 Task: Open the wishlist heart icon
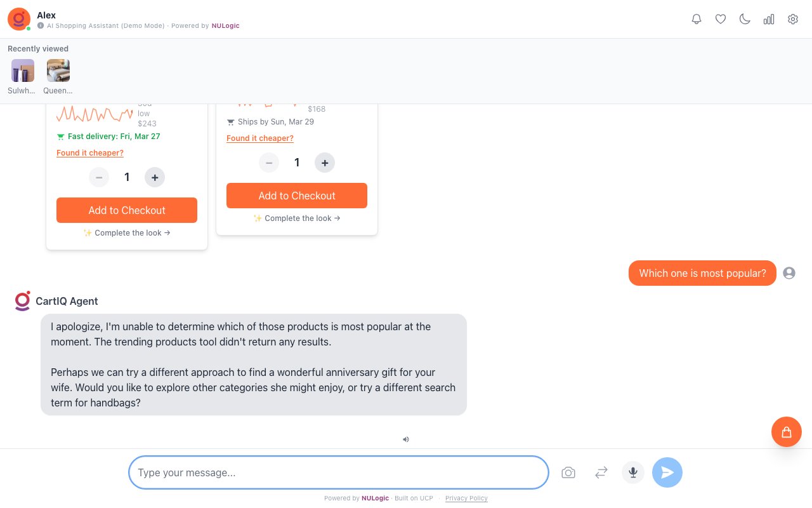pyautogui.click(x=721, y=19)
